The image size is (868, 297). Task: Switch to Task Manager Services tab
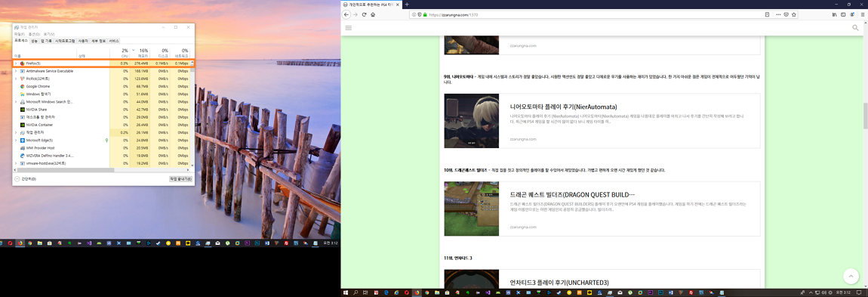pos(114,41)
